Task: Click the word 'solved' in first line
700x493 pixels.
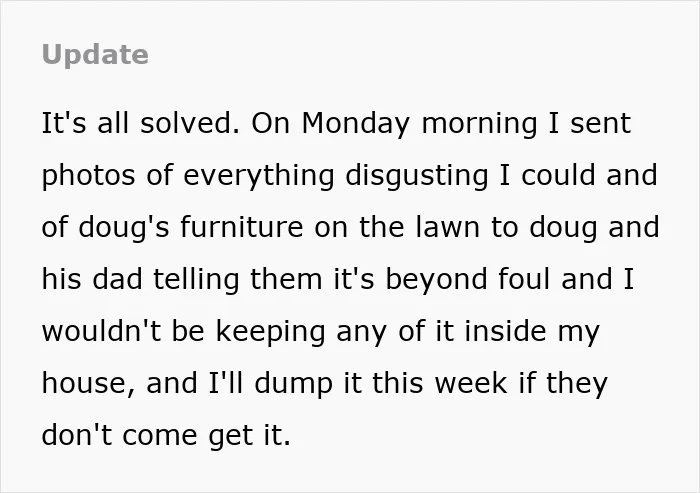Action: pyautogui.click(x=190, y=123)
